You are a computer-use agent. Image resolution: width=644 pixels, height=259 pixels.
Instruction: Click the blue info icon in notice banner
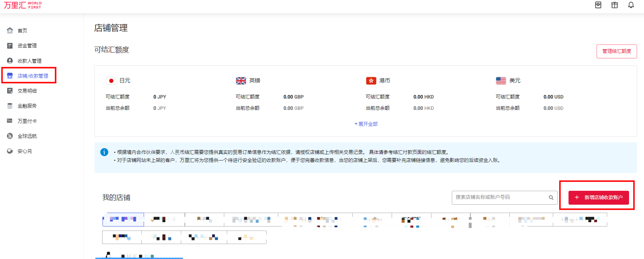click(104, 152)
